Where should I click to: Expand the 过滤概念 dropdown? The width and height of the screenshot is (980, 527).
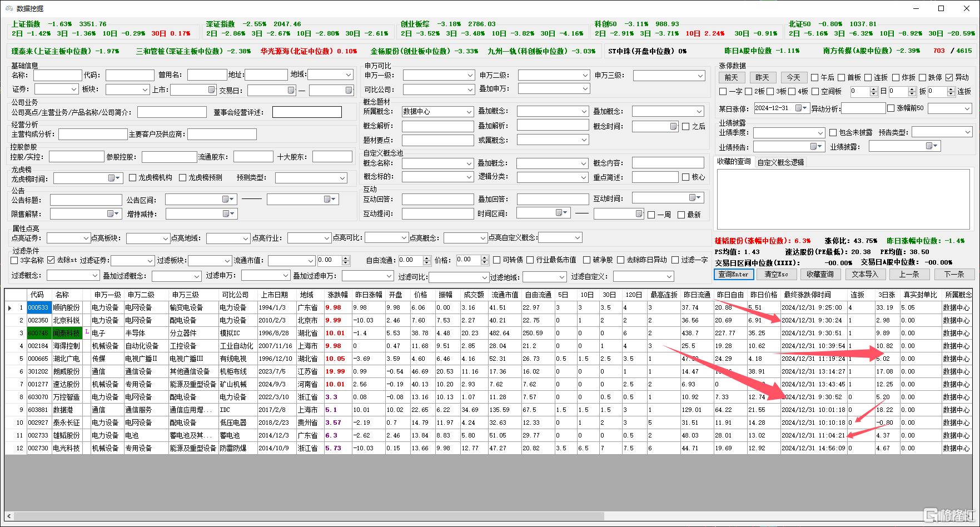tap(94, 276)
